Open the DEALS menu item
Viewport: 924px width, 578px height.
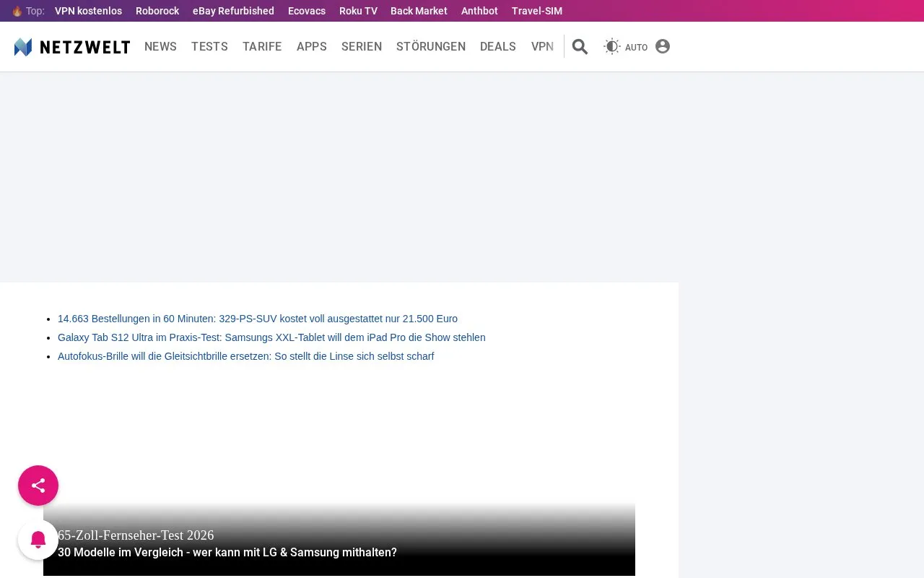(x=498, y=47)
